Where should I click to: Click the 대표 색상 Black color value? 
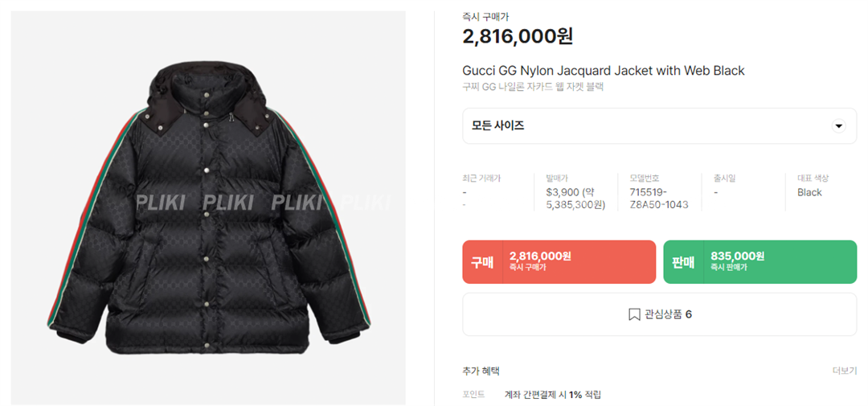809,192
